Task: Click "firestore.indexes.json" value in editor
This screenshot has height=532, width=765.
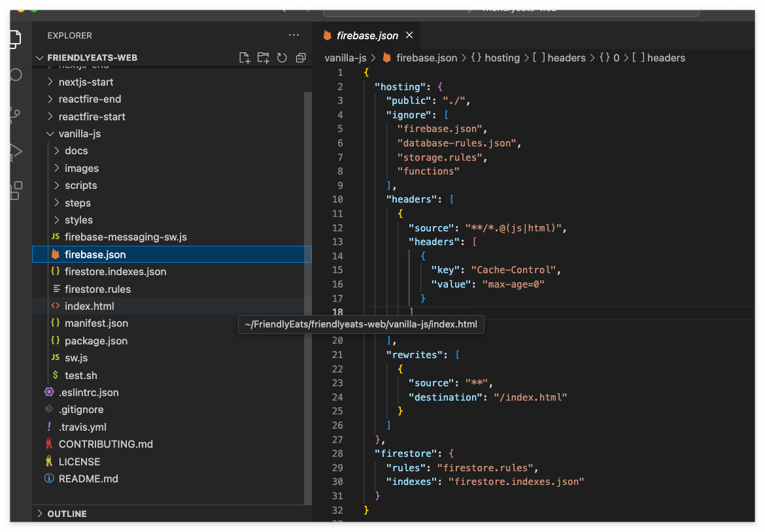Action: click(516, 482)
